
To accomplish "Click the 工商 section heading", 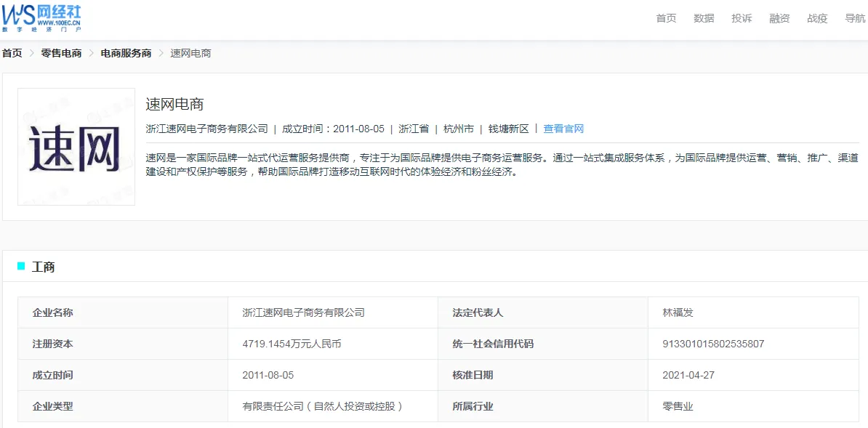I will coord(43,267).
